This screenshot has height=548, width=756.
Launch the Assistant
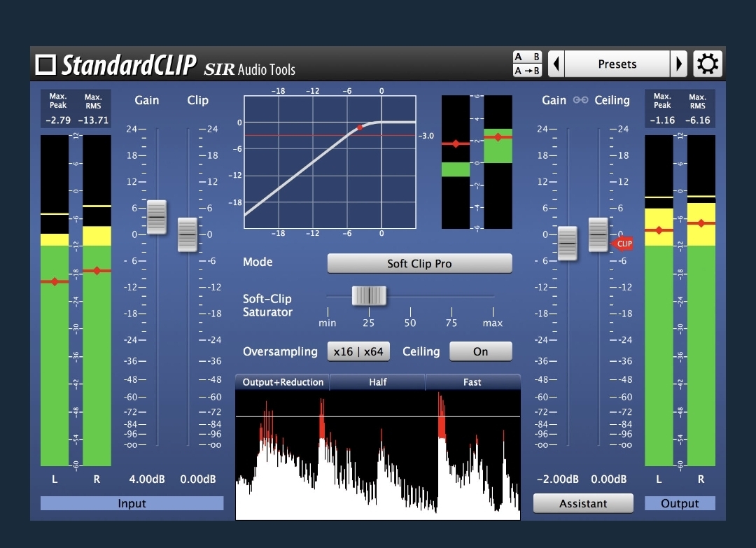click(x=583, y=503)
